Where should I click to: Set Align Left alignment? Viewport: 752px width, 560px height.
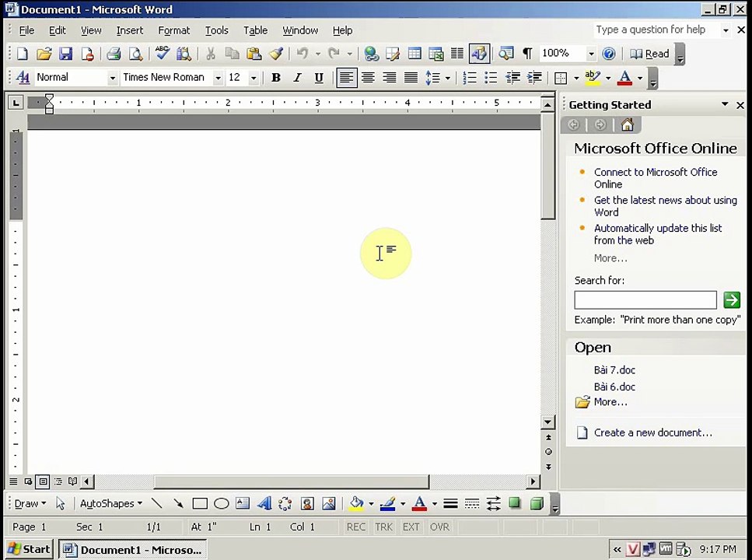346,78
